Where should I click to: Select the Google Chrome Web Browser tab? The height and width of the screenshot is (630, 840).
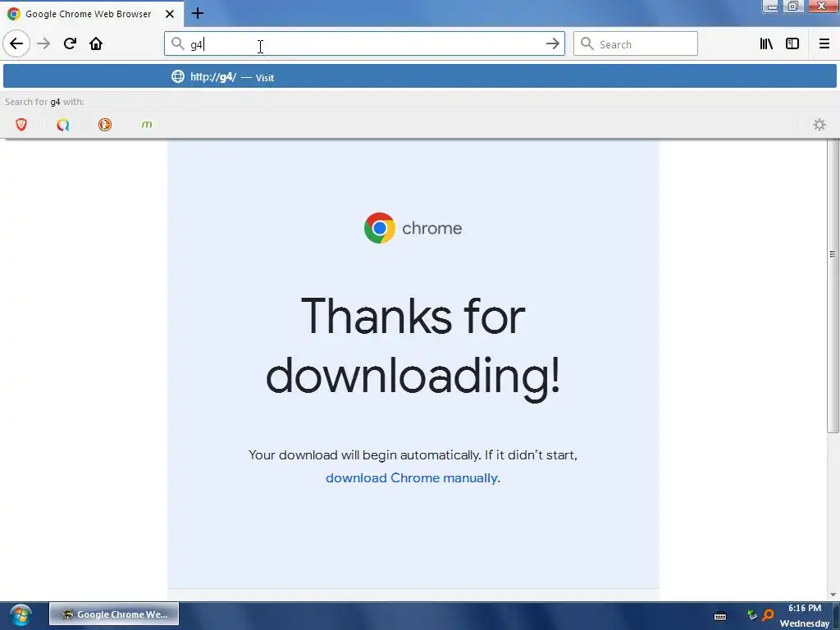click(92, 14)
